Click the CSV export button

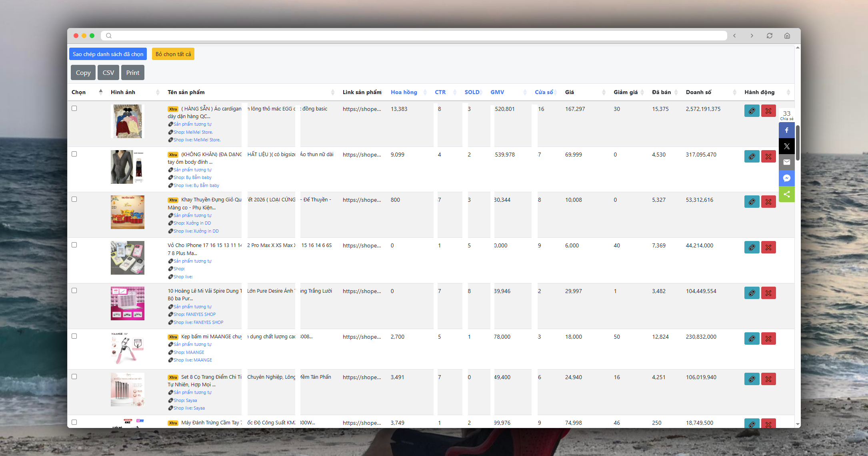tap(108, 72)
